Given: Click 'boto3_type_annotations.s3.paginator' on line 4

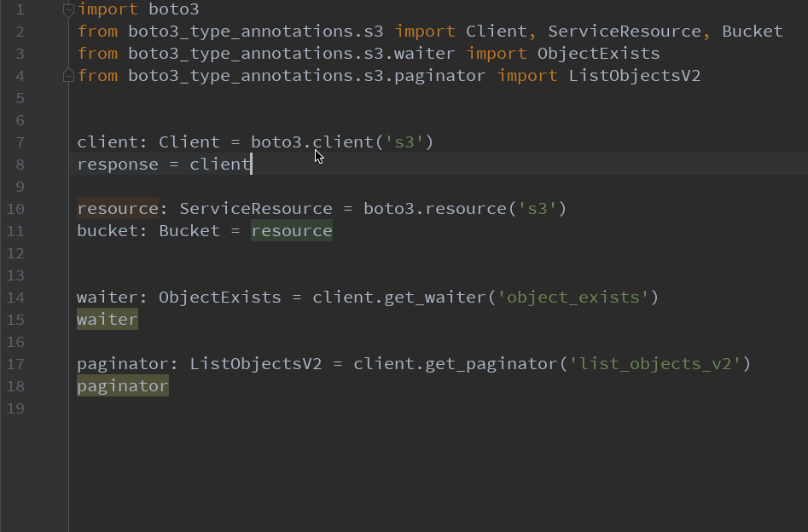Looking at the screenshot, I should click(306, 76).
